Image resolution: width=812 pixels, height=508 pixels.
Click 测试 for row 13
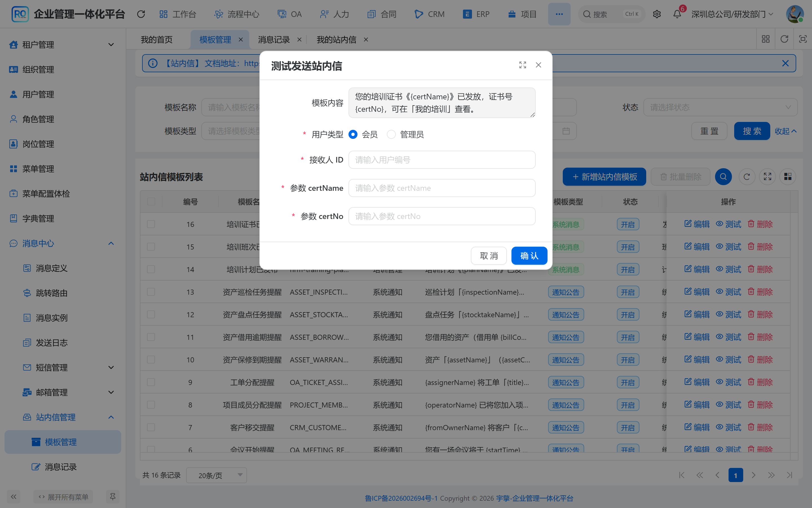pos(729,292)
